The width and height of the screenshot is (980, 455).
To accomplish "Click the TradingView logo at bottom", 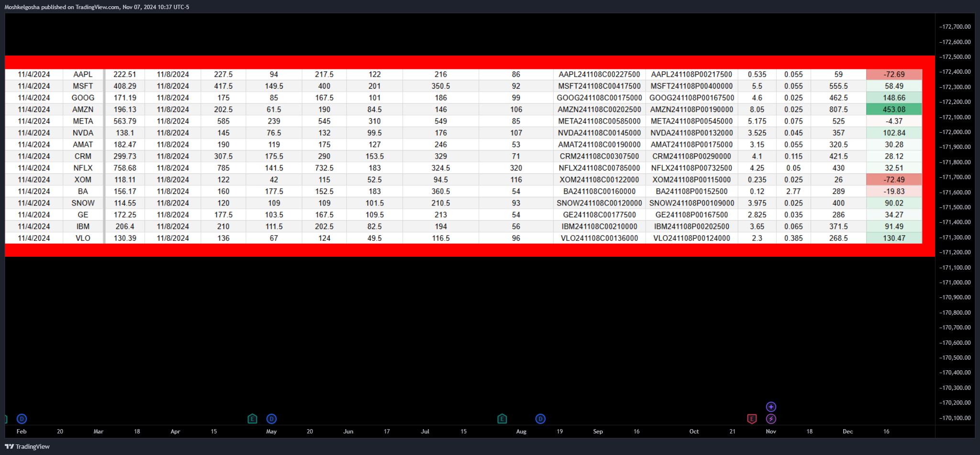I will [9, 446].
